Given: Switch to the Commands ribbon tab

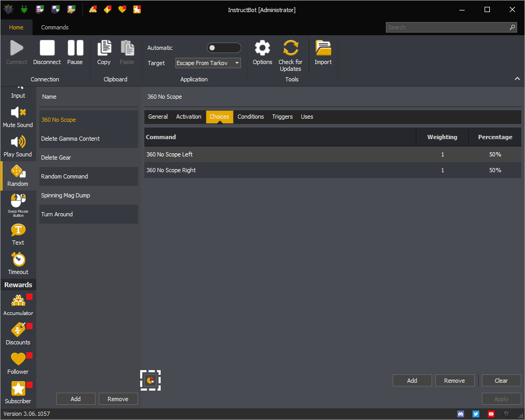Looking at the screenshot, I should [55, 27].
